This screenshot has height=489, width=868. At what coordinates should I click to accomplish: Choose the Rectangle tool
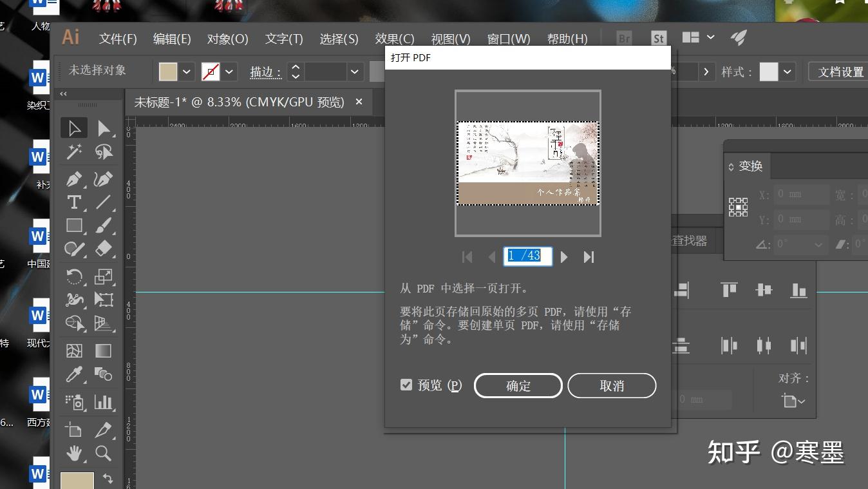[74, 225]
